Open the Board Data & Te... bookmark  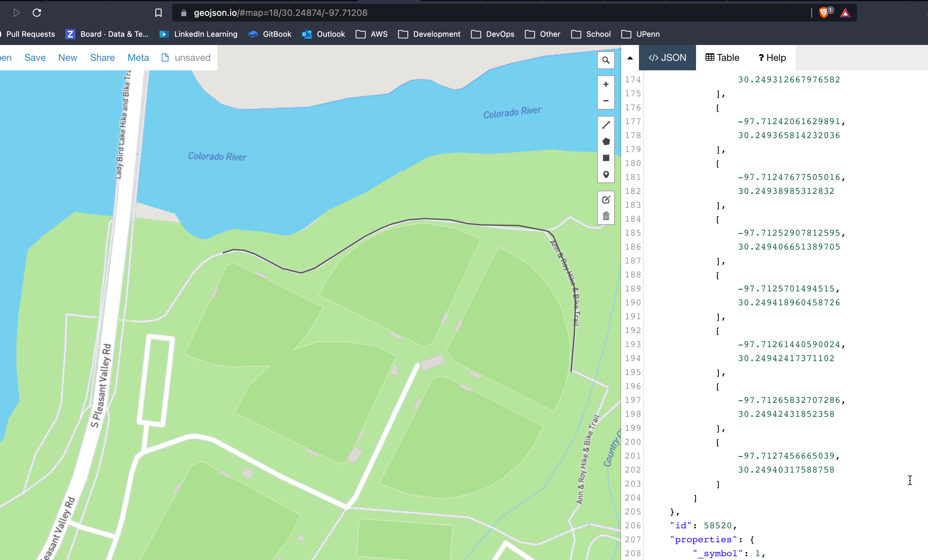(x=107, y=34)
